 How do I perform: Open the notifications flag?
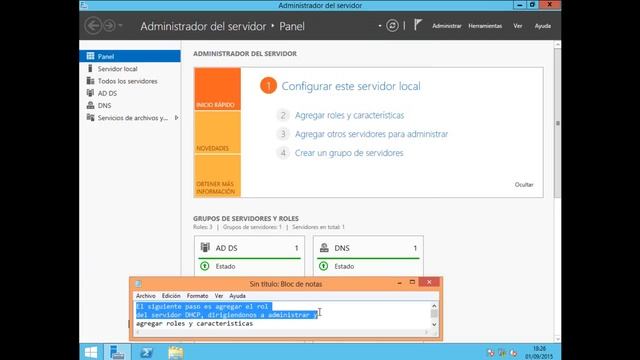[418, 25]
